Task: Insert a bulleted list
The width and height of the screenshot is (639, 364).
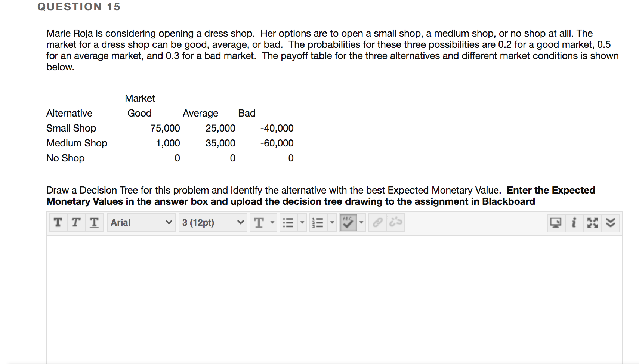Action: pyautogui.click(x=288, y=222)
